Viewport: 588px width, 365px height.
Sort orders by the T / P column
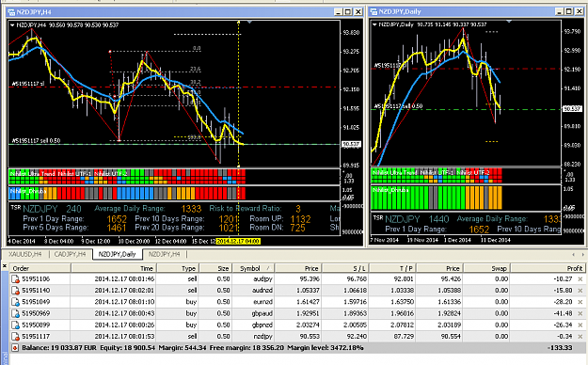coord(392,268)
